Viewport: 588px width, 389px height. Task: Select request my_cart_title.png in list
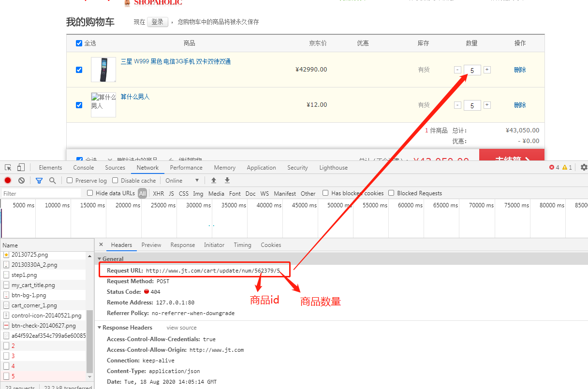[44, 285]
